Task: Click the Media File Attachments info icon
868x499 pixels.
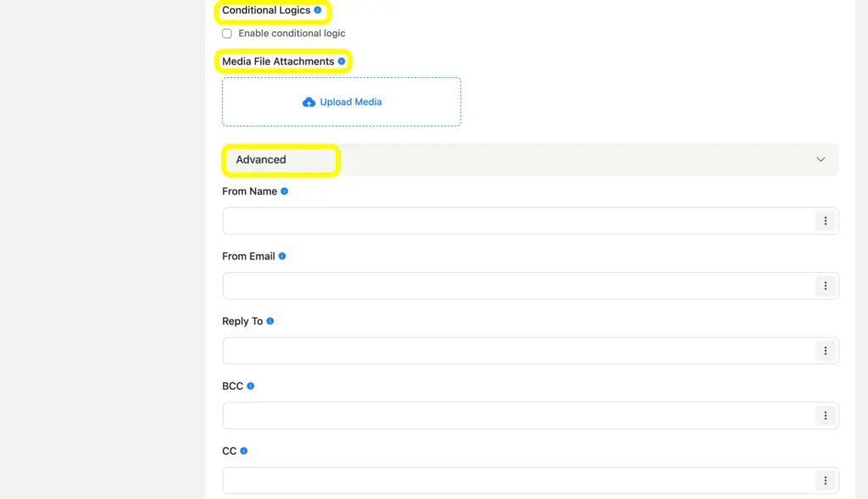Action: (342, 61)
